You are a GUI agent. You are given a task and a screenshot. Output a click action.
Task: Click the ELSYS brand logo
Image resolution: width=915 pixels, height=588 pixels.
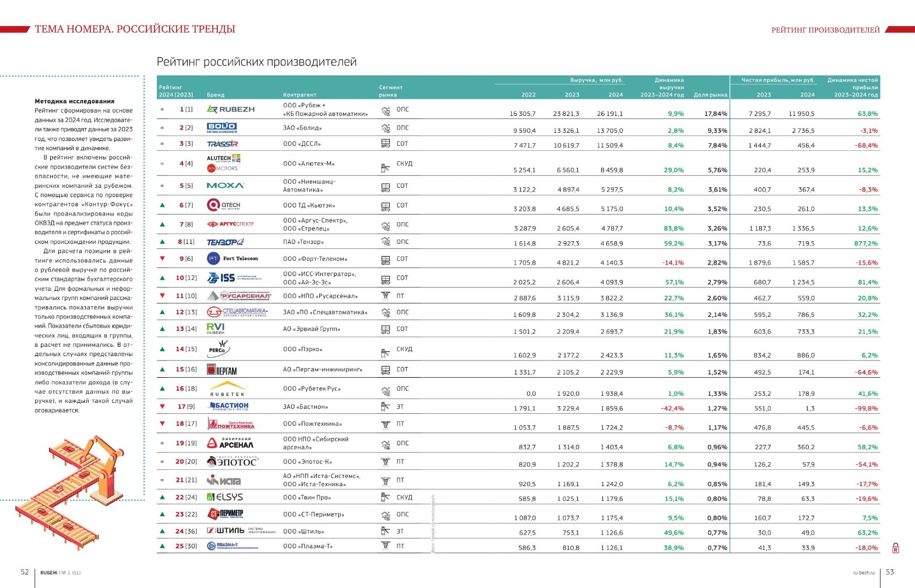click(225, 497)
